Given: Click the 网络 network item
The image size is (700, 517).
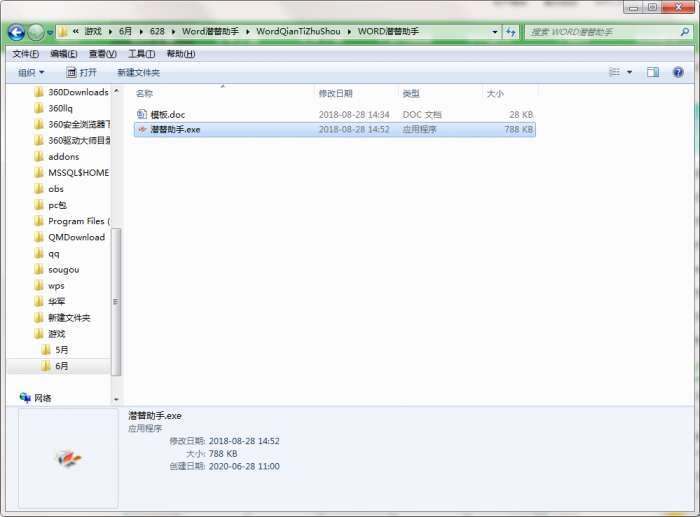Looking at the screenshot, I should 36,398.
